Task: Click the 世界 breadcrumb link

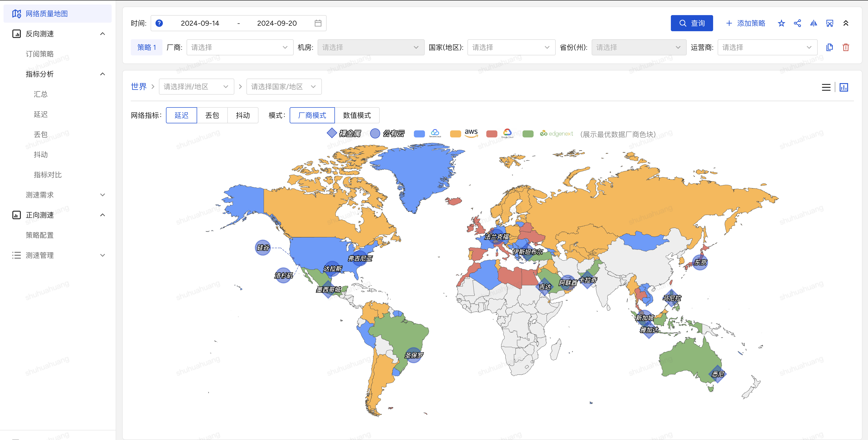Action: click(139, 87)
